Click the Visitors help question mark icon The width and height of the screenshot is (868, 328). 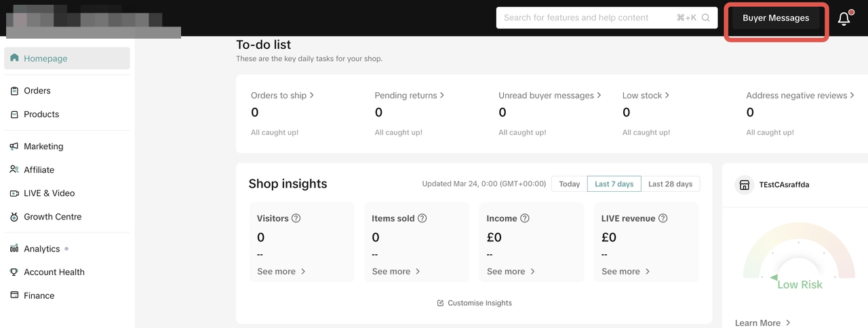coord(296,218)
